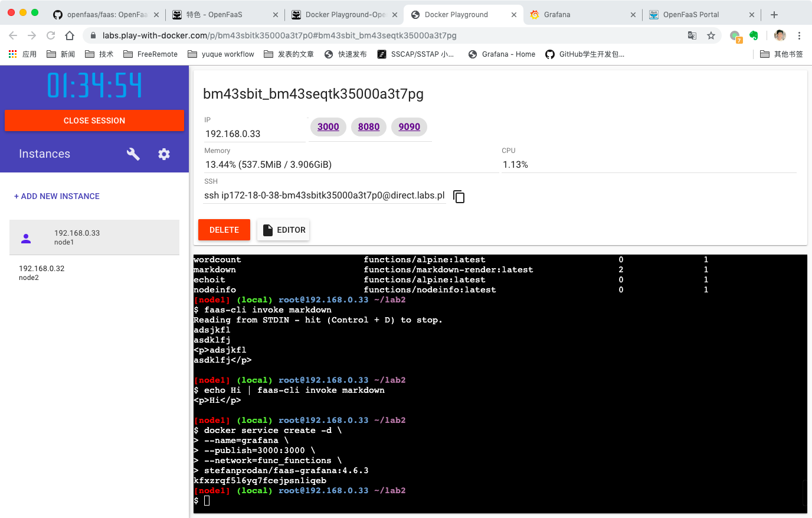
Task: Click the Instances heading
Action: tap(44, 154)
